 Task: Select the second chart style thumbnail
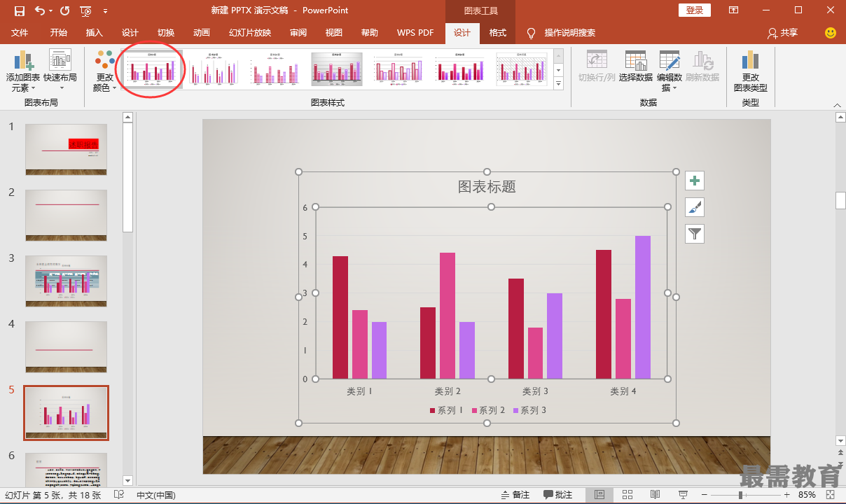tap(214, 69)
